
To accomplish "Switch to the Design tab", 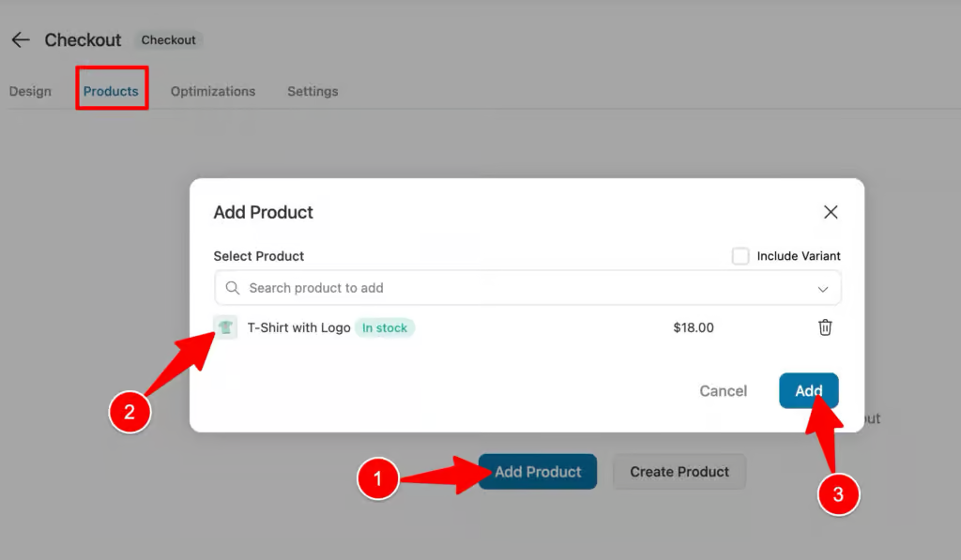I will click(31, 91).
